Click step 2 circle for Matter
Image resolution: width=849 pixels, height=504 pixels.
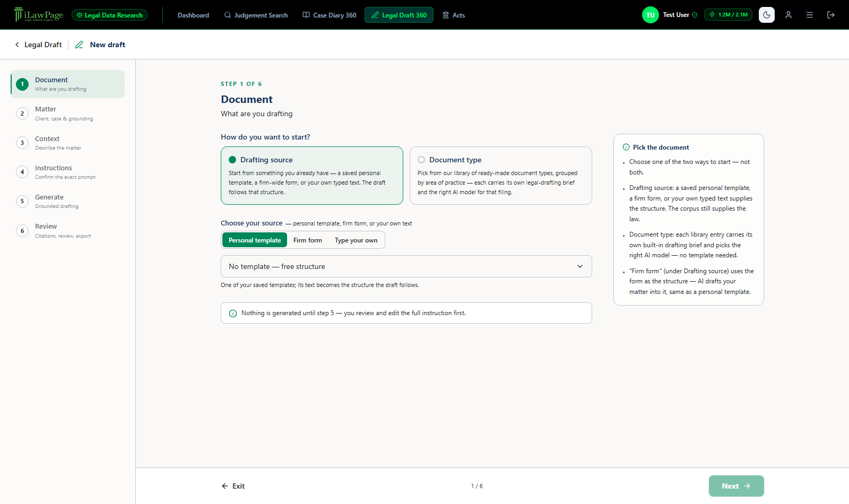click(x=22, y=114)
